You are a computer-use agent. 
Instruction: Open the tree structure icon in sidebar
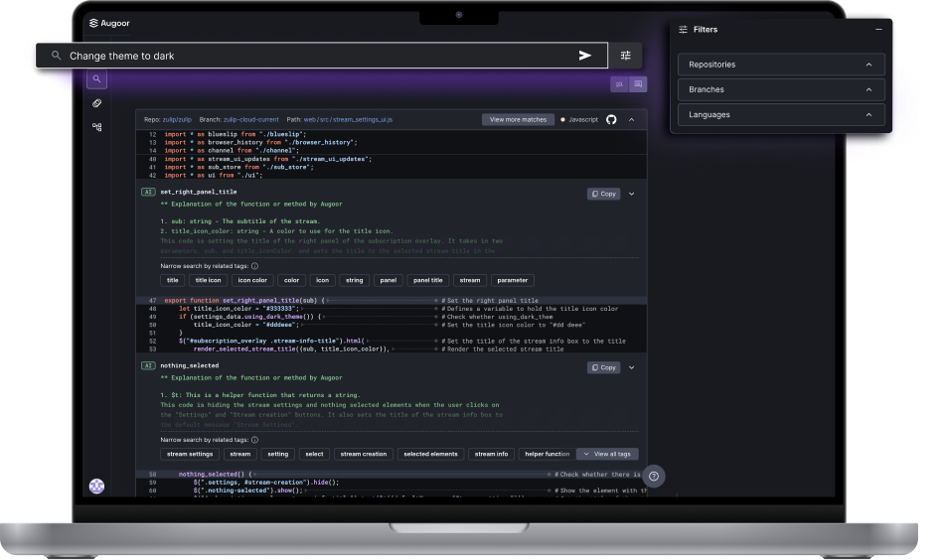tap(96, 127)
